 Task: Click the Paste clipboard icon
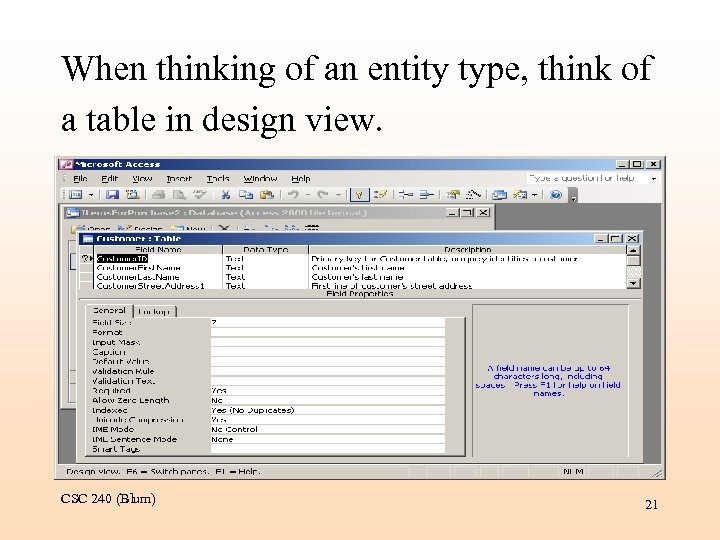click(x=267, y=195)
